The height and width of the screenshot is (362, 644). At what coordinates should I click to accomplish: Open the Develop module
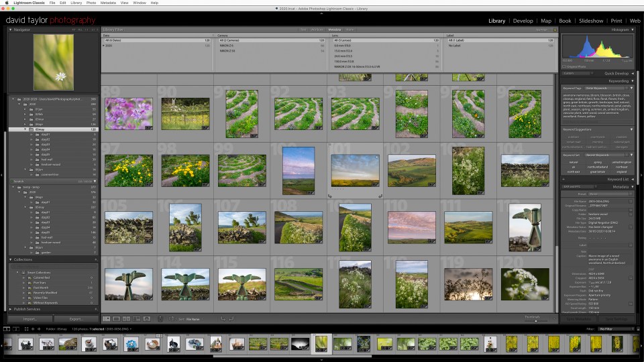(523, 21)
